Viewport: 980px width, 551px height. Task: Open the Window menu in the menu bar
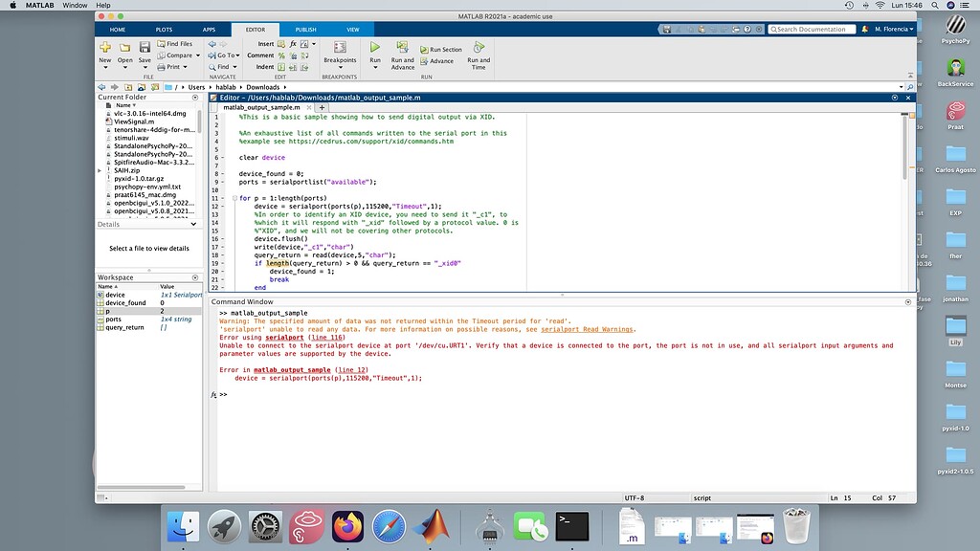74,4
